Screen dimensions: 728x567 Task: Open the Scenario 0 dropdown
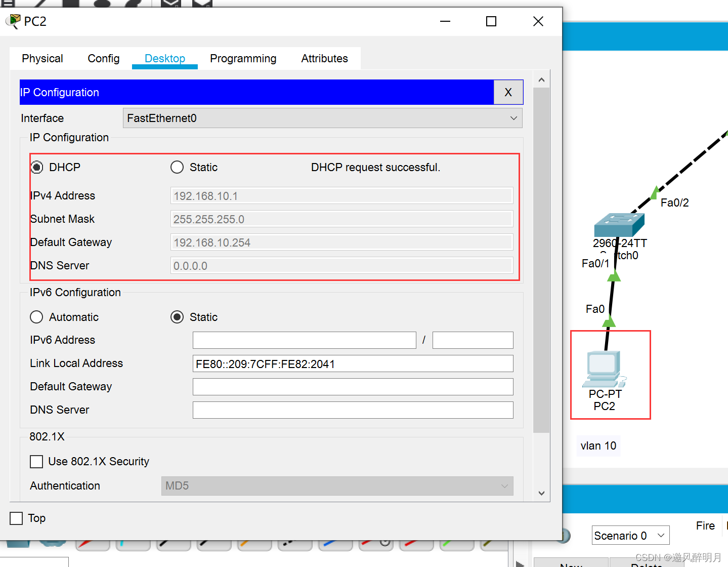tap(630, 535)
